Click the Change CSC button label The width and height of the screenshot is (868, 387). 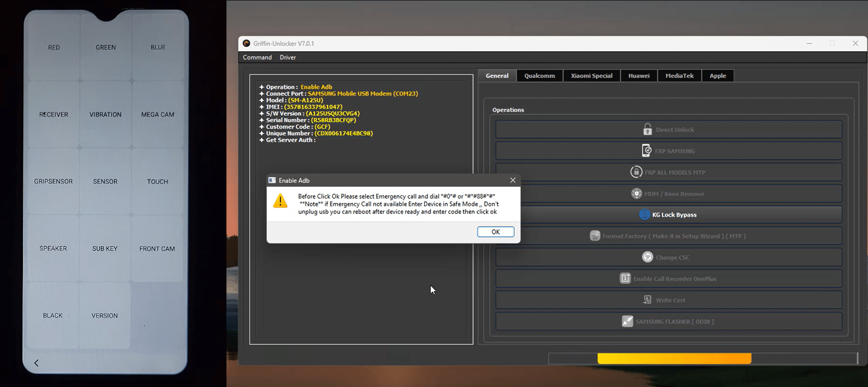coord(672,257)
